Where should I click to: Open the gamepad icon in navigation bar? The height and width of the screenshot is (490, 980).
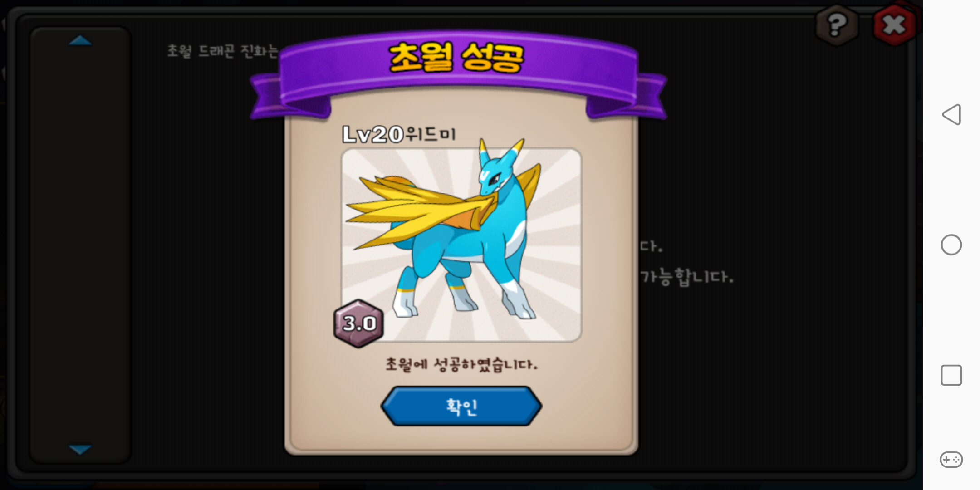(x=951, y=460)
